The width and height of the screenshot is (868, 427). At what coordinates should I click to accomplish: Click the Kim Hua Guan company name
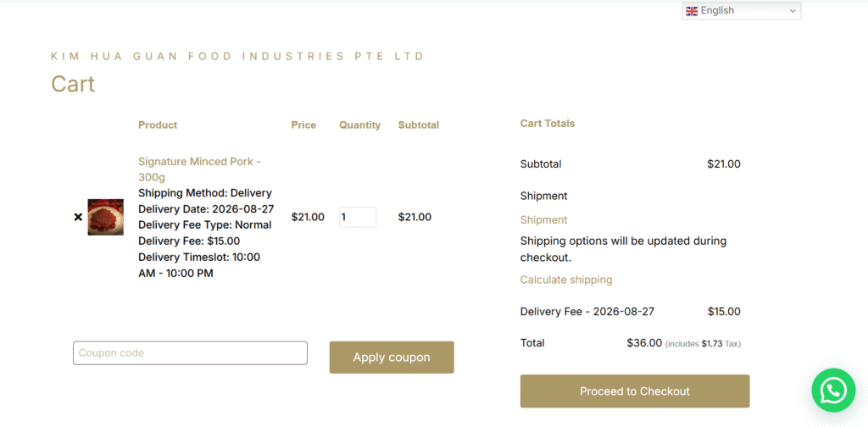237,57
